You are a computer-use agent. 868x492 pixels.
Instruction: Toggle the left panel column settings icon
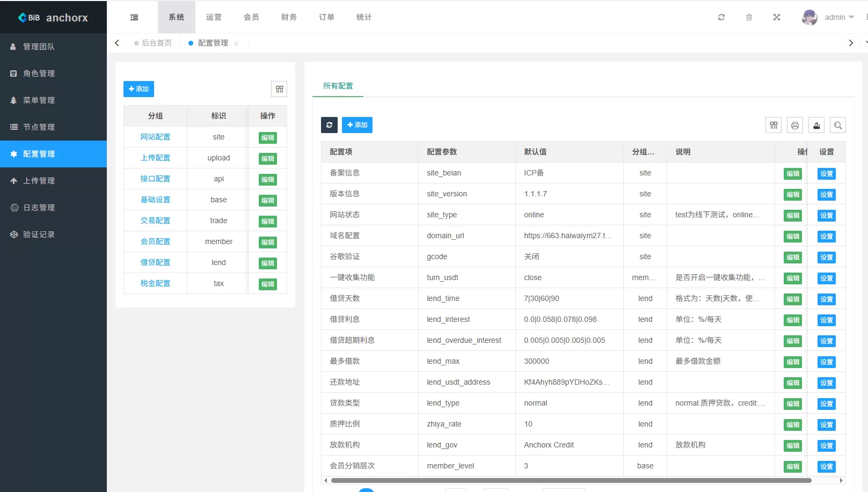[x=279, y=89]
